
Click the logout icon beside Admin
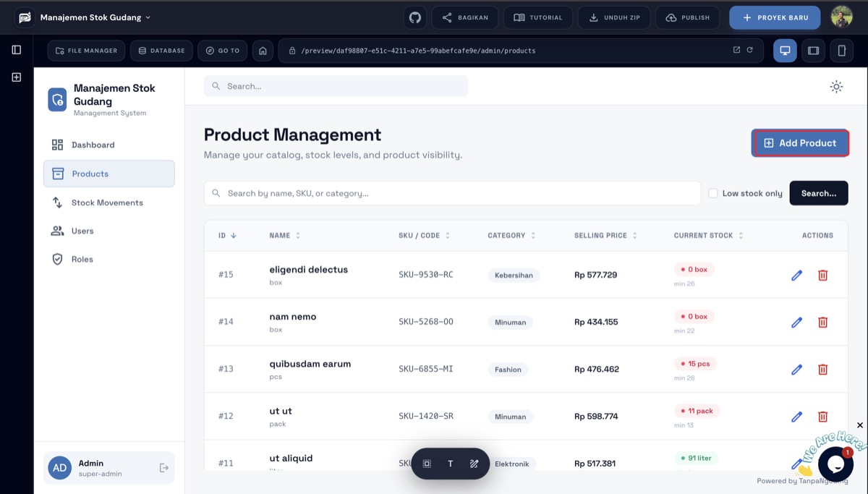[x=164, y=468]
